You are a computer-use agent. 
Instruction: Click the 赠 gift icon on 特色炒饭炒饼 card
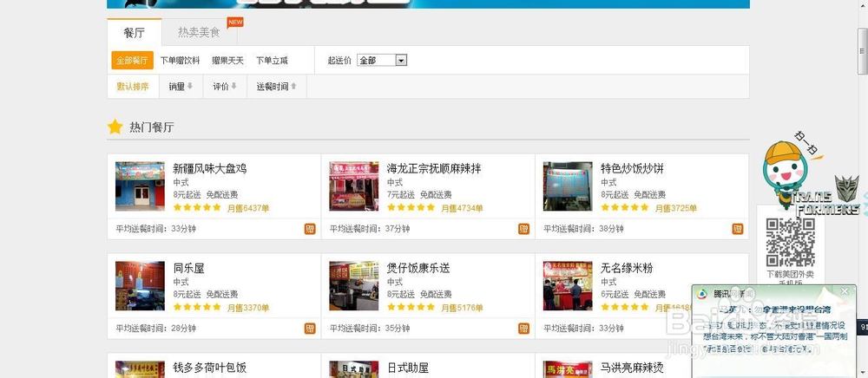[737, 229]
